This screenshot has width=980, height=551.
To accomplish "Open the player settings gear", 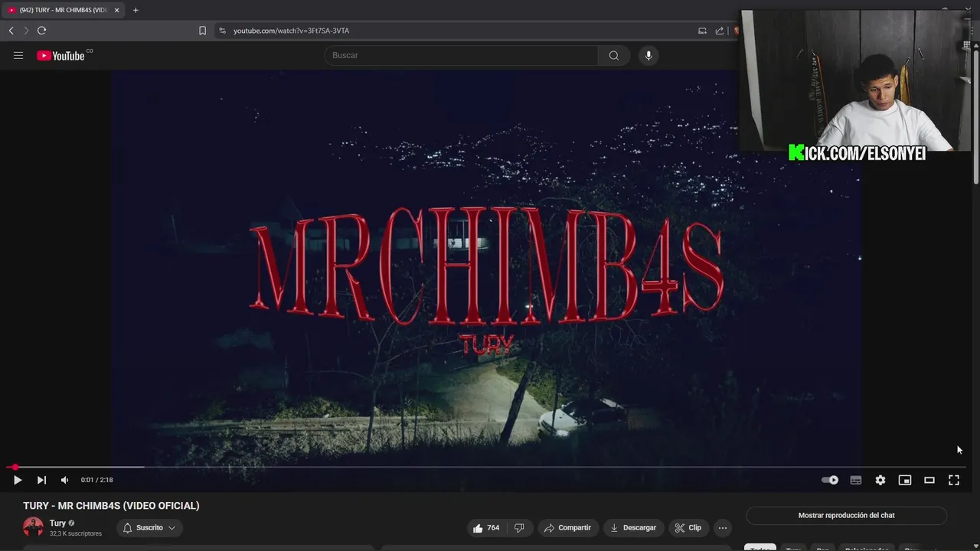I will pyautogui.click(x=880, y=480).
